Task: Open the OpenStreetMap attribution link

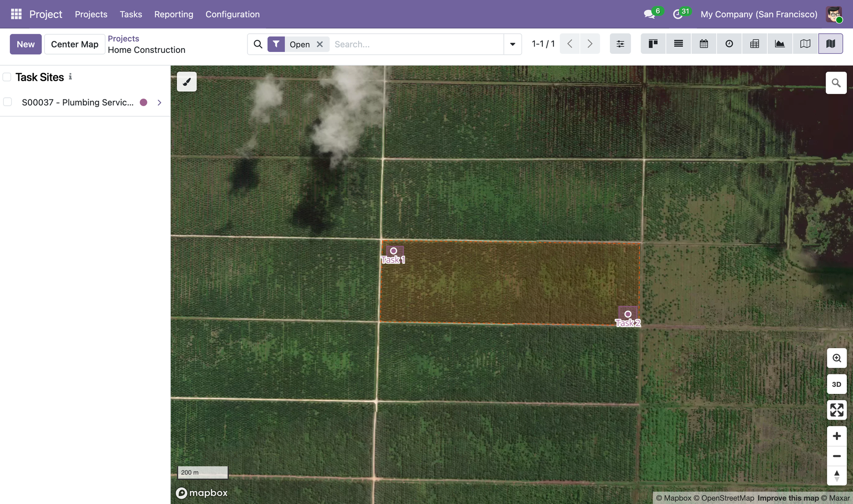Action: 724,498
